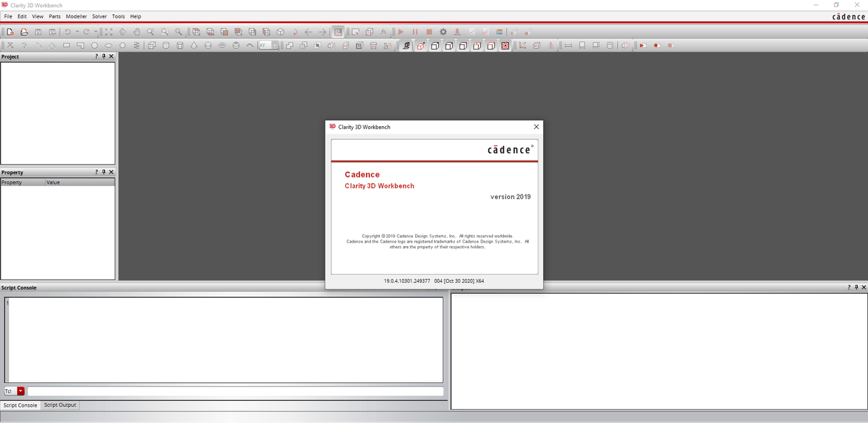Screen dimensions: 868x423
Task: Click the Fit All view icon
Action: [x=108, y=32]
